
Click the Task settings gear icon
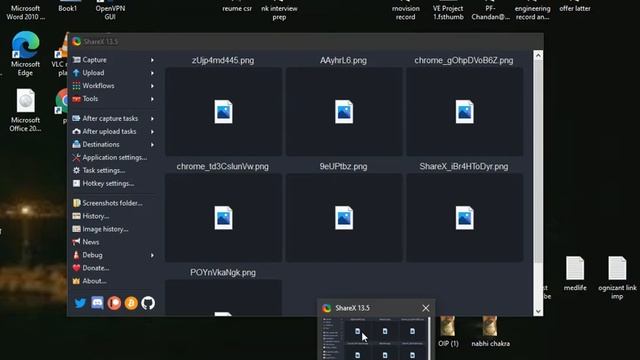(x=76, y=171)
